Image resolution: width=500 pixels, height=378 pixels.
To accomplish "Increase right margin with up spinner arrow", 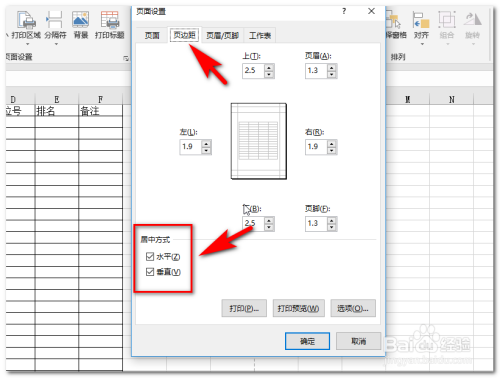I will coord(332,143).
